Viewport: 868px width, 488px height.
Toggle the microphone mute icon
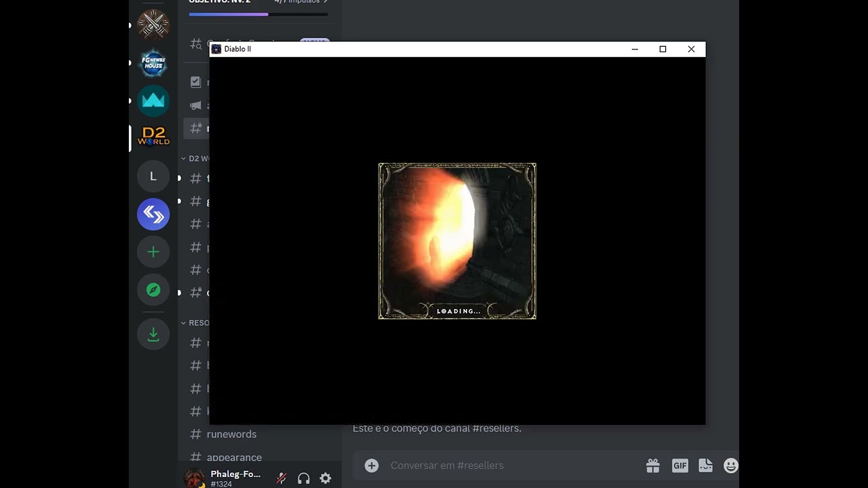click(x=281, y=479)
